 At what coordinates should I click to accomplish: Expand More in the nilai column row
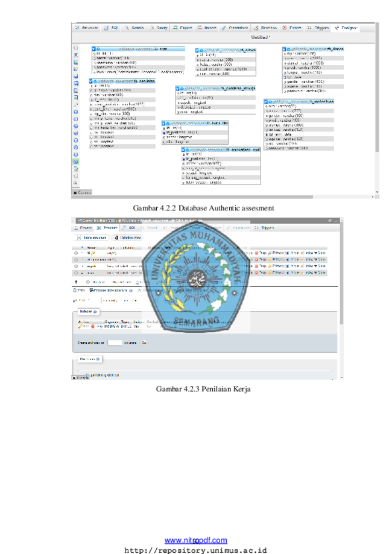pyautogui.click(x=320, y=272)
